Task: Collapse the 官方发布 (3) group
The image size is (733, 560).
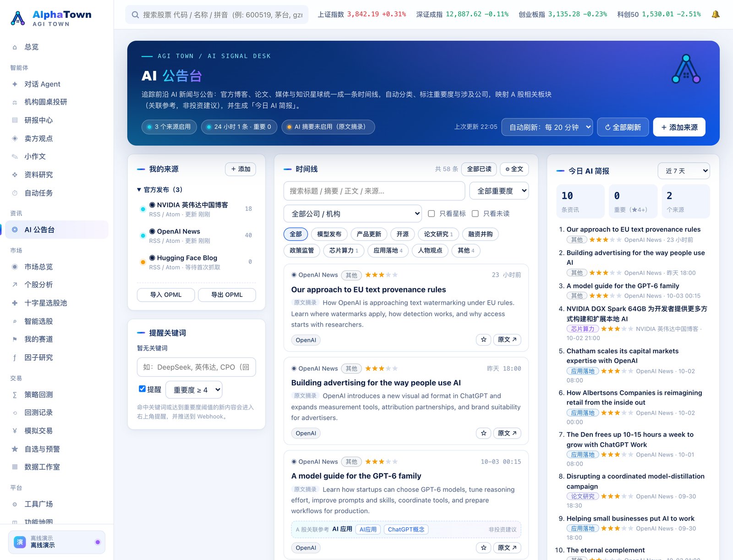Action: tap(159, 190)
